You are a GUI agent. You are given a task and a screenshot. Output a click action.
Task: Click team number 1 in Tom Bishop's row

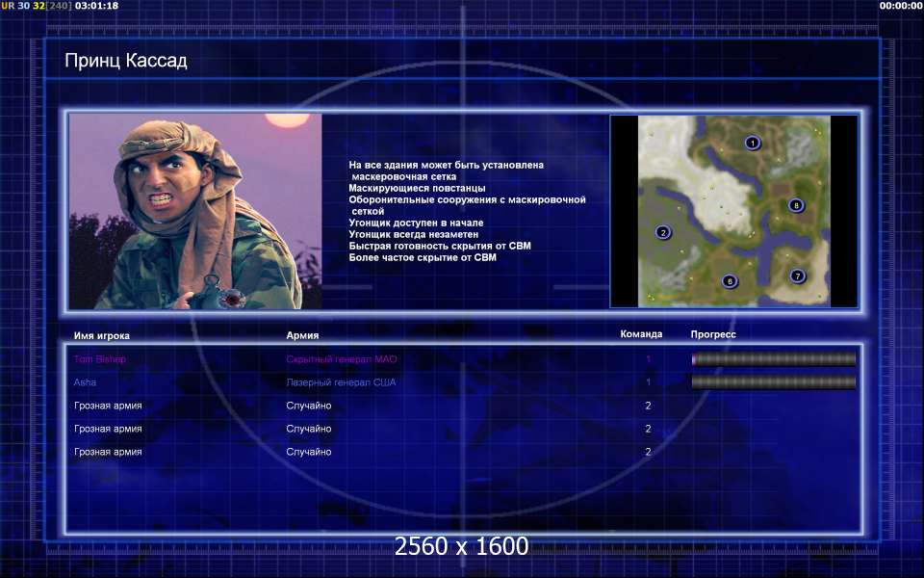click(x=648, y=359)
